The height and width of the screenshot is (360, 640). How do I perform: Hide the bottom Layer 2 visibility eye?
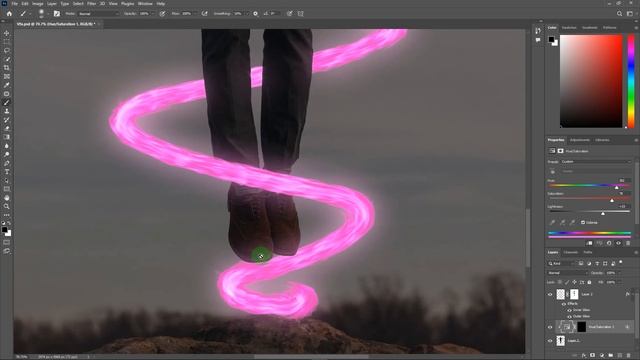(550, 341)
